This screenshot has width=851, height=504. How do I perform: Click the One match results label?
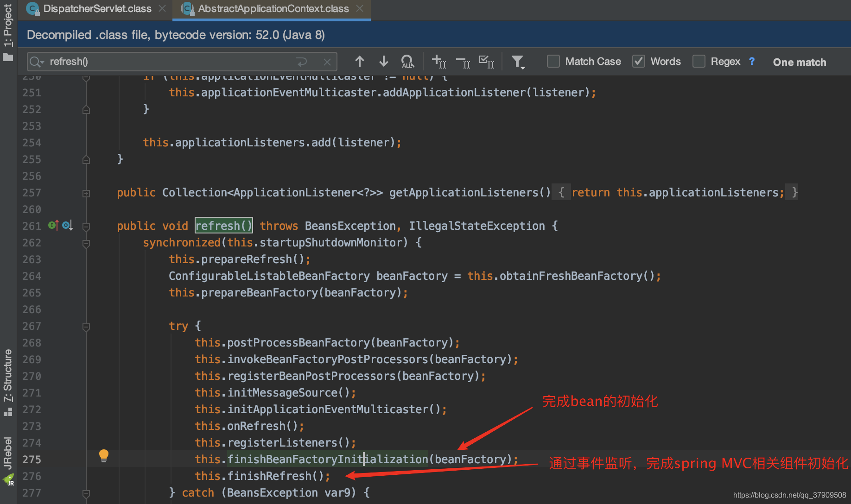[x=800, y=62]
